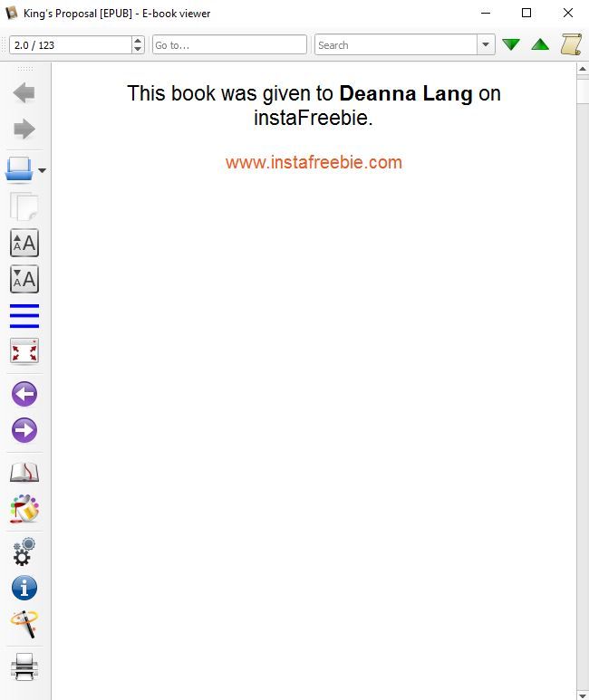Find previous match green up arrow
Image resolution: width=589 pixels, height=700 pixels.
540,44
